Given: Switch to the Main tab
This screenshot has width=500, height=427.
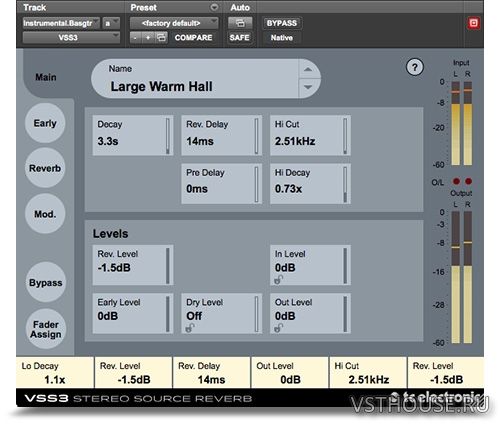Looking at the screenshot, I should (46, 77).
